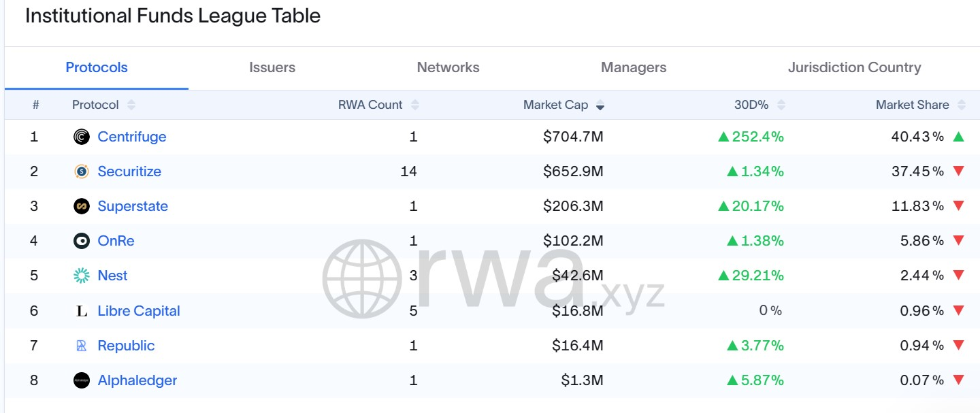Sort by RWA Count column arrows
Image resolution: width=980 pixels, height=413 pixels.
pos(415,105)
